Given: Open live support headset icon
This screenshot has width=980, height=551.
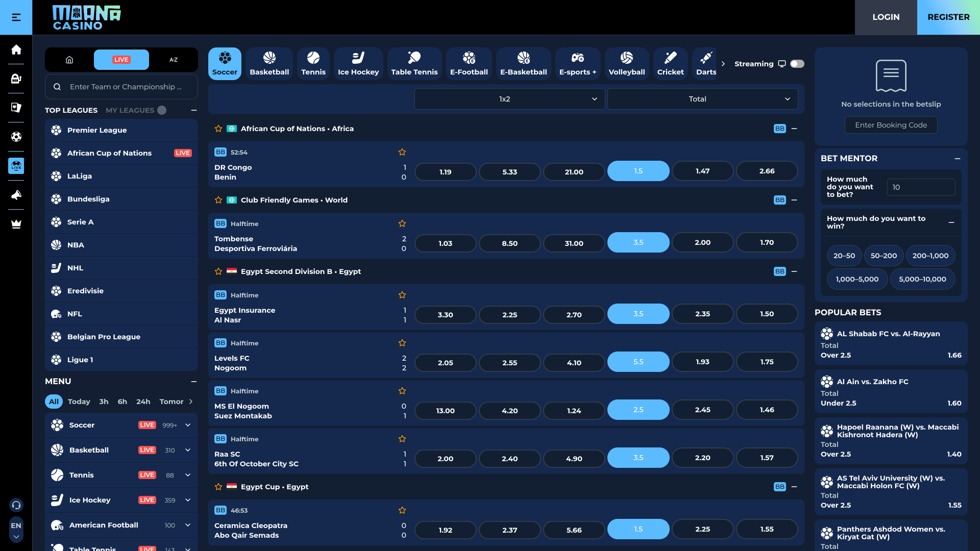Looking at the screenshot, I should click(x=16, y=505).
